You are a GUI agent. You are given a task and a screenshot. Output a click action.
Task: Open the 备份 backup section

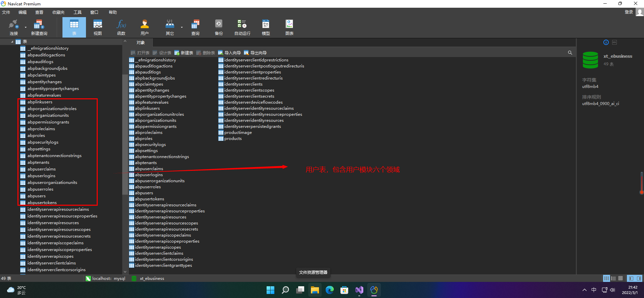point(219,27)
